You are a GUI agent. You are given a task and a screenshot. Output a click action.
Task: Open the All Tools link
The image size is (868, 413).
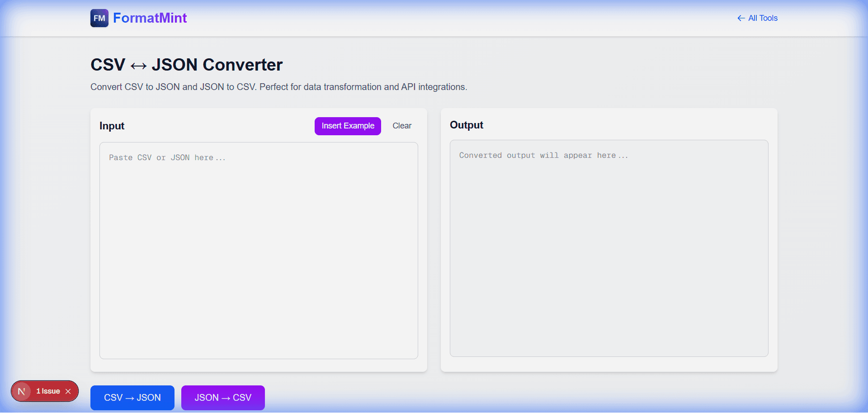tap(763, 18)
